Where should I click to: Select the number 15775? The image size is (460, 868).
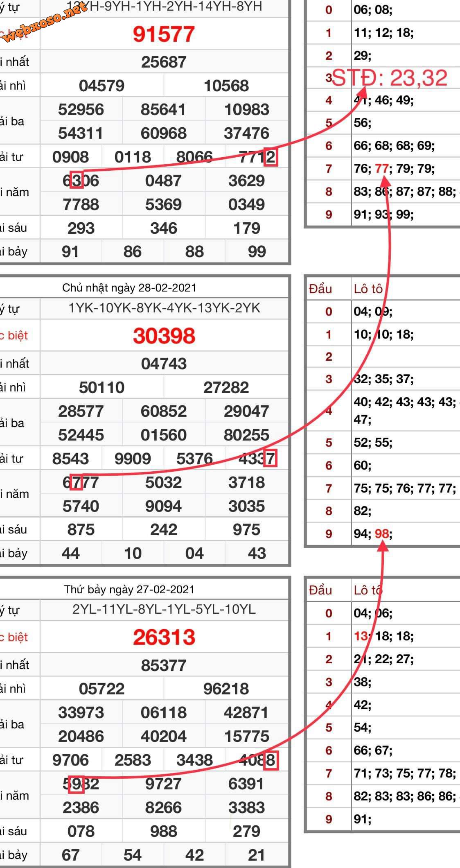pos(247,737)
